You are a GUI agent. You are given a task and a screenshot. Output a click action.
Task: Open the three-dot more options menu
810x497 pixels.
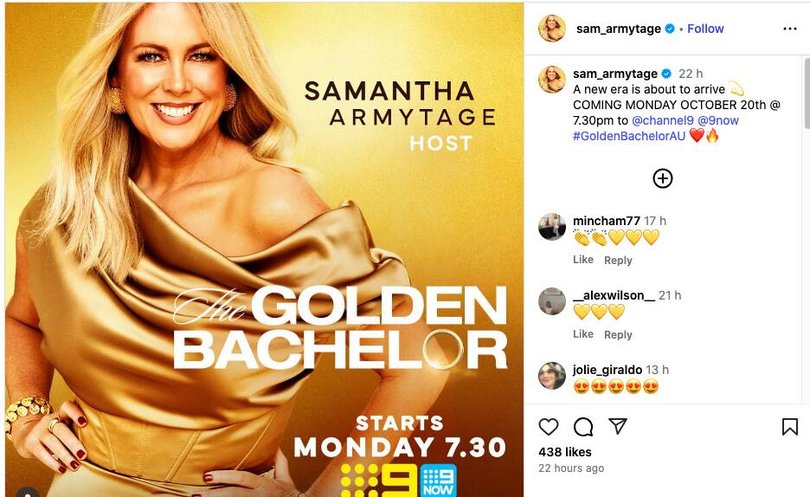point(790,28)
